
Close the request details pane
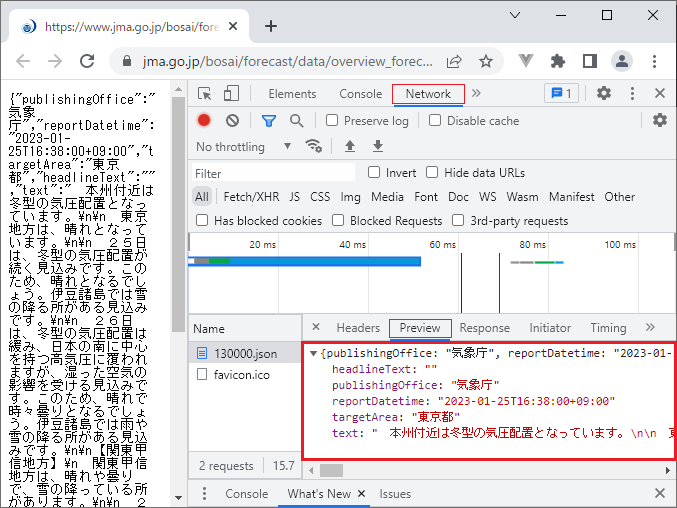coord(316,327)
